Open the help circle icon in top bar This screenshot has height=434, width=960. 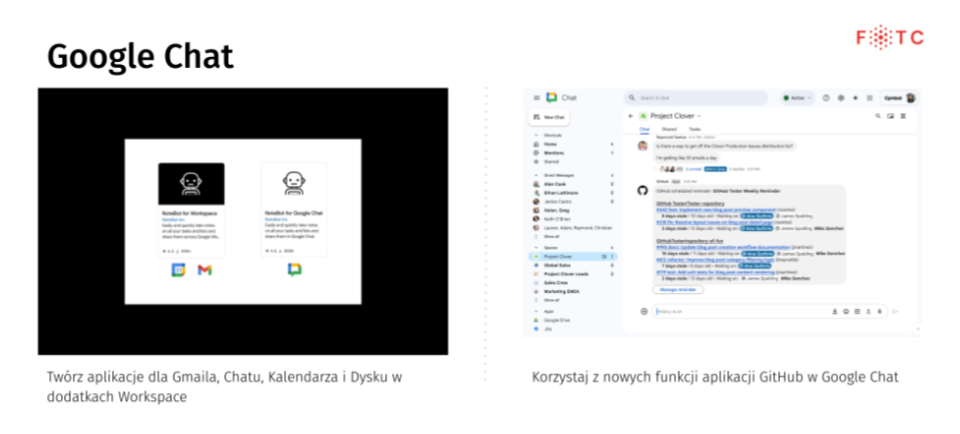(x=826, y=98)
